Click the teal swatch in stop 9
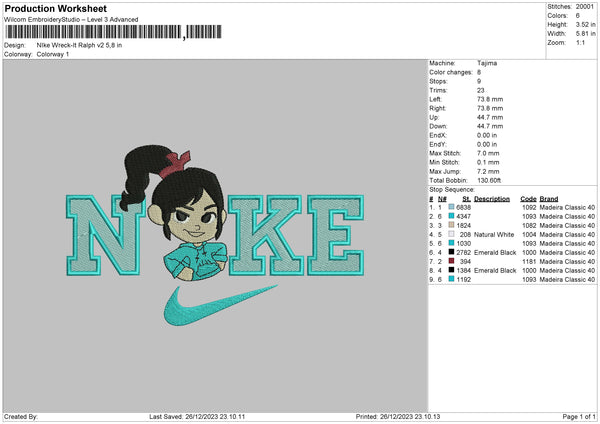 452,279
